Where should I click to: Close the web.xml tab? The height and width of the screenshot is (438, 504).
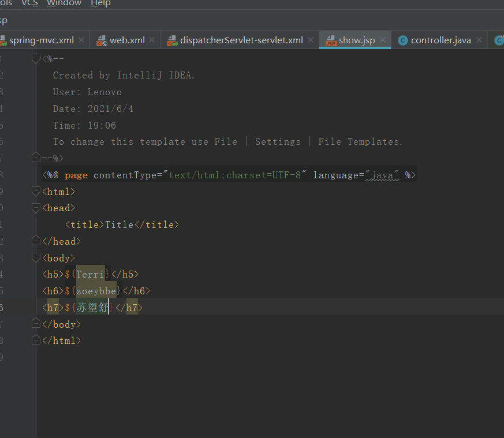pos(152,40)
